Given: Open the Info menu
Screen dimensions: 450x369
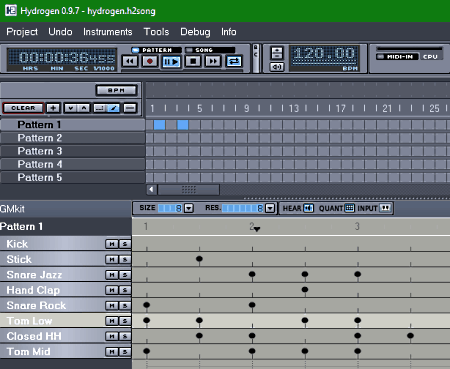Looking at the screenshot, I should pyautogui.click(x=229, y=32).
